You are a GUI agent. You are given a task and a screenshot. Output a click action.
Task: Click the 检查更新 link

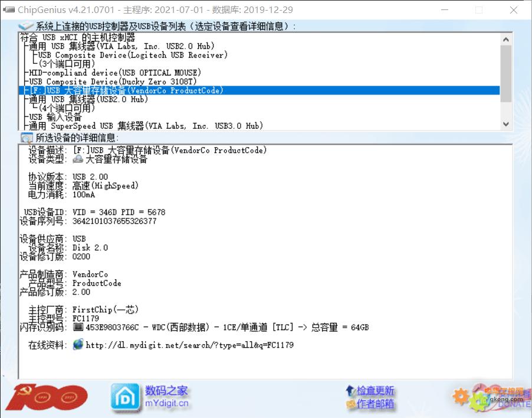tap(375, 390)
